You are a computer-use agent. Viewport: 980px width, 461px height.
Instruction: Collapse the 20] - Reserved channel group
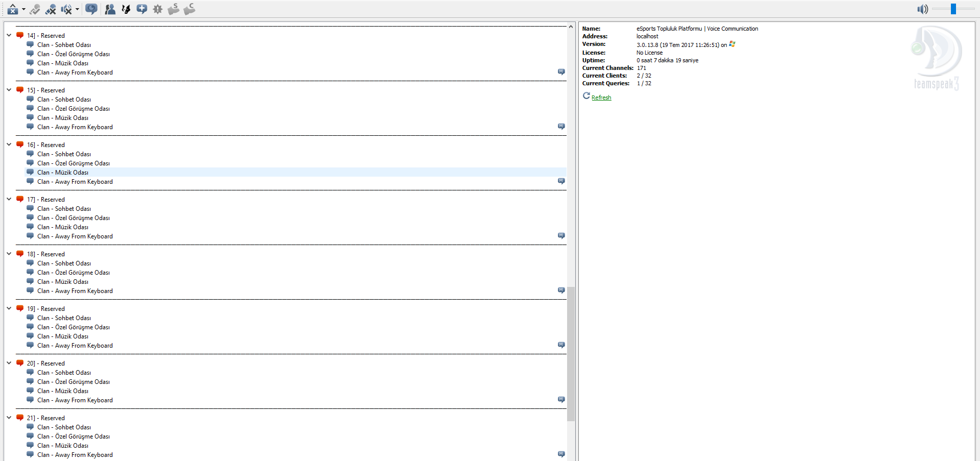[x=9, y=363]
